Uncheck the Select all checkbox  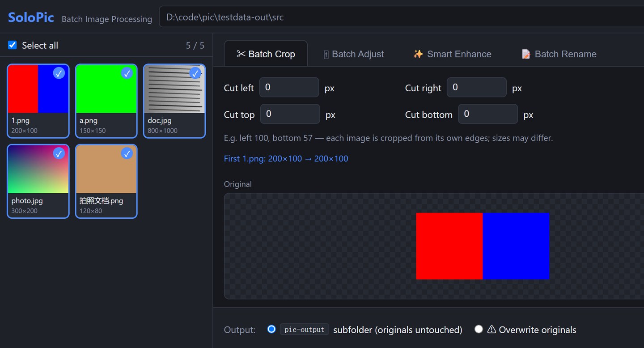point(13,45)
